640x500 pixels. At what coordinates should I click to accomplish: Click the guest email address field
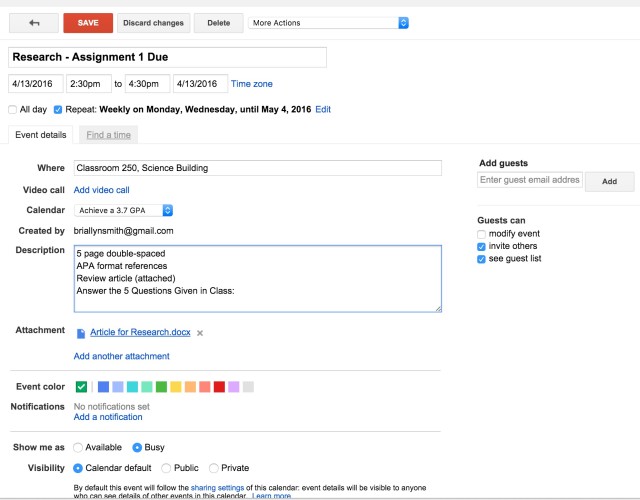click(x=530, y=180)
